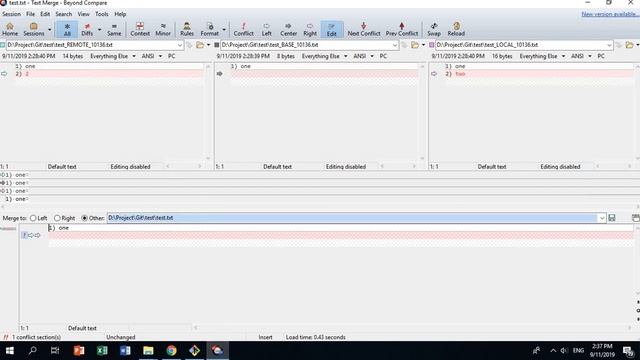Image resolution: width=640 pixels, height=360 pixels.
Task: Click the left pane arrow on line 2
Action: tap(4, 74)
